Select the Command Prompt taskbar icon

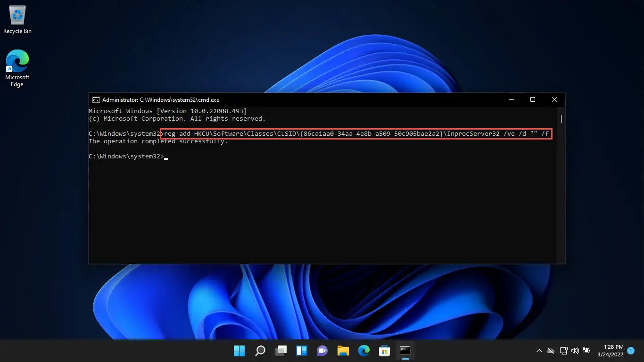pyautogui.click(x=405, y=351)
